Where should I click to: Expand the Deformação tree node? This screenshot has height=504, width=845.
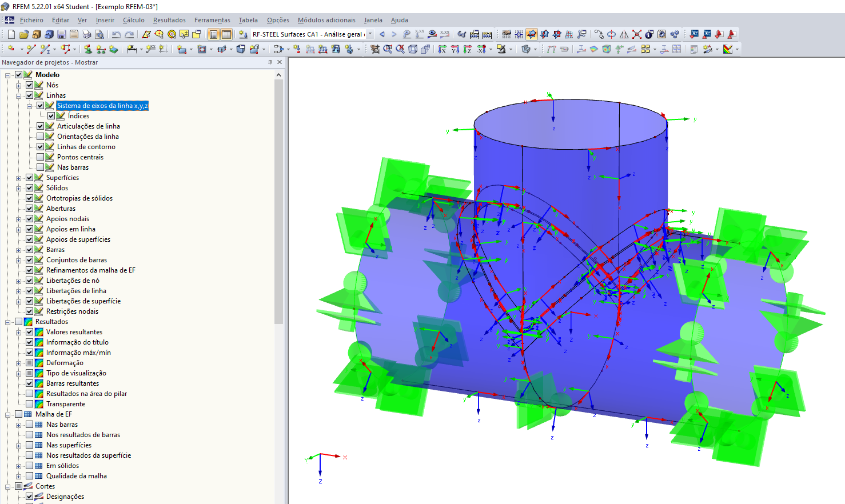pos(19,363)
